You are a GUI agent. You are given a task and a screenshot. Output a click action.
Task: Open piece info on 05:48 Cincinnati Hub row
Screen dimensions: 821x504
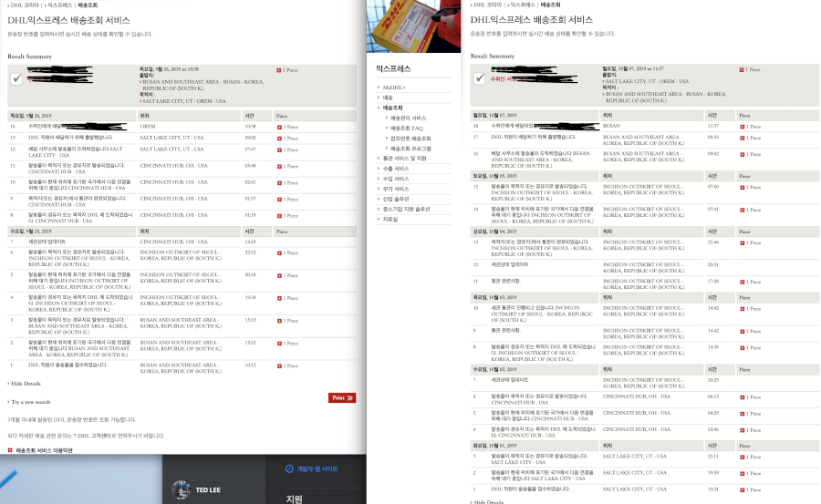tap(279, 167)
